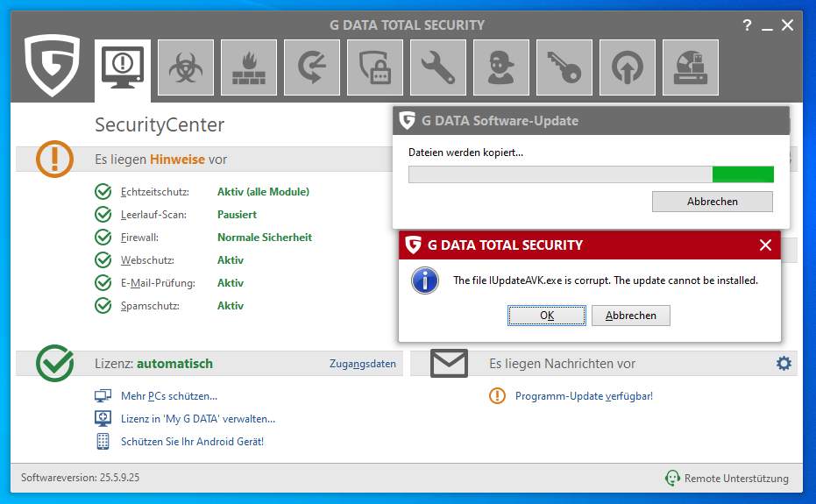Click the Leerlauf-Scan label

(153, 215)
